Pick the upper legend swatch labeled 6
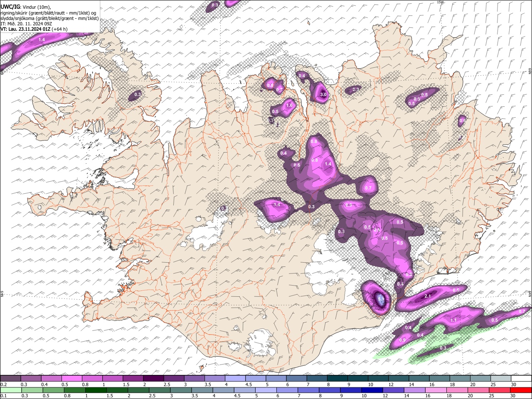This screenshot has height=399, width=532. pyautogui.click(x=296, y=378)
